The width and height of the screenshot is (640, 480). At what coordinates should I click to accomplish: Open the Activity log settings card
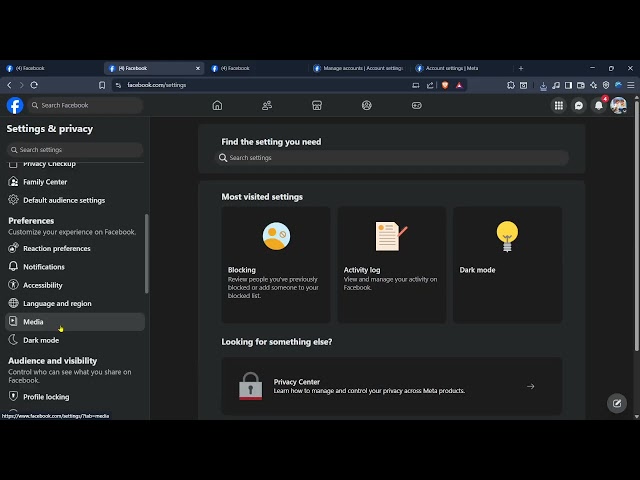tap(392, 264)
